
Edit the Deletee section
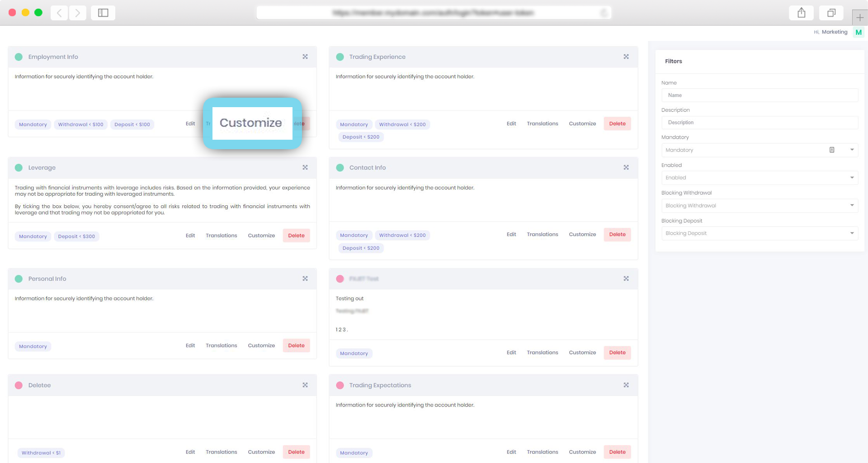point(190,452)
